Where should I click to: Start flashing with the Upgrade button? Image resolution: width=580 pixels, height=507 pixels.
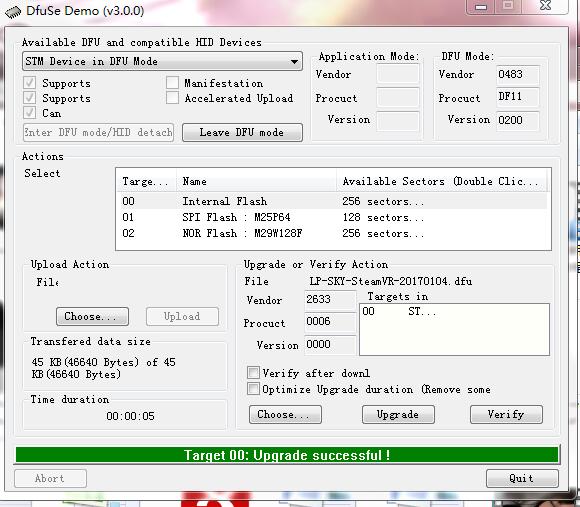[398, 415]
